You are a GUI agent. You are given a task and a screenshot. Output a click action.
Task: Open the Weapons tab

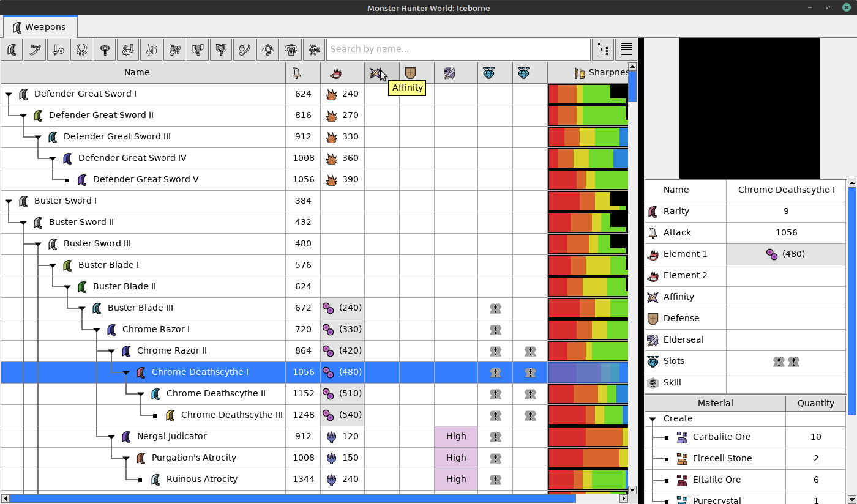tap(40, 27)
